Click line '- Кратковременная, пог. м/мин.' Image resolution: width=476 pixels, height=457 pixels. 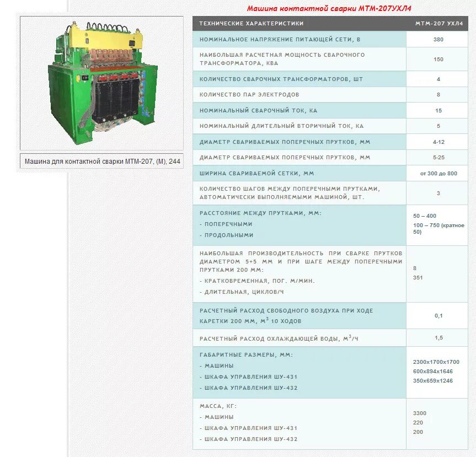(257, 281)
